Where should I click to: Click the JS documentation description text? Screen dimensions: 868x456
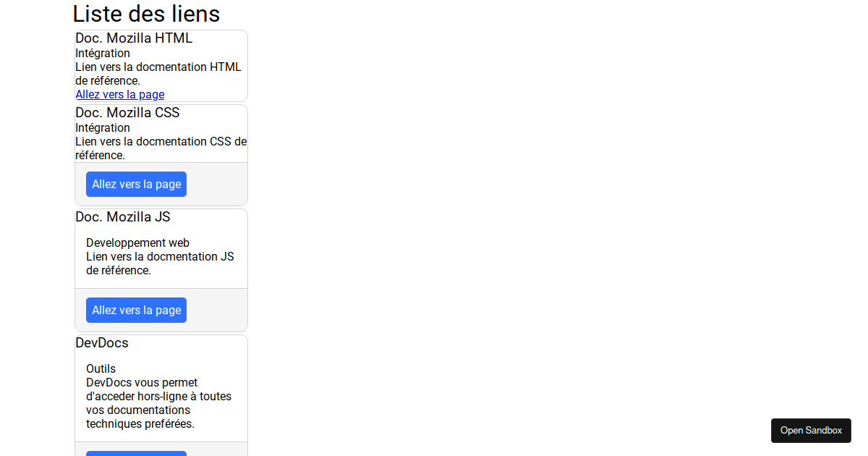click(x=160, y=263)
